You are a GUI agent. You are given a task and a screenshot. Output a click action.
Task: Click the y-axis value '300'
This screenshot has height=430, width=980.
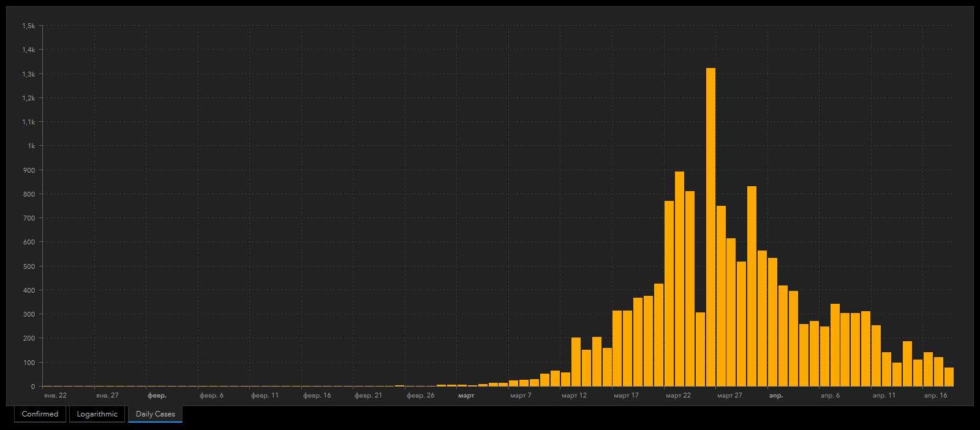click(29, 314)
